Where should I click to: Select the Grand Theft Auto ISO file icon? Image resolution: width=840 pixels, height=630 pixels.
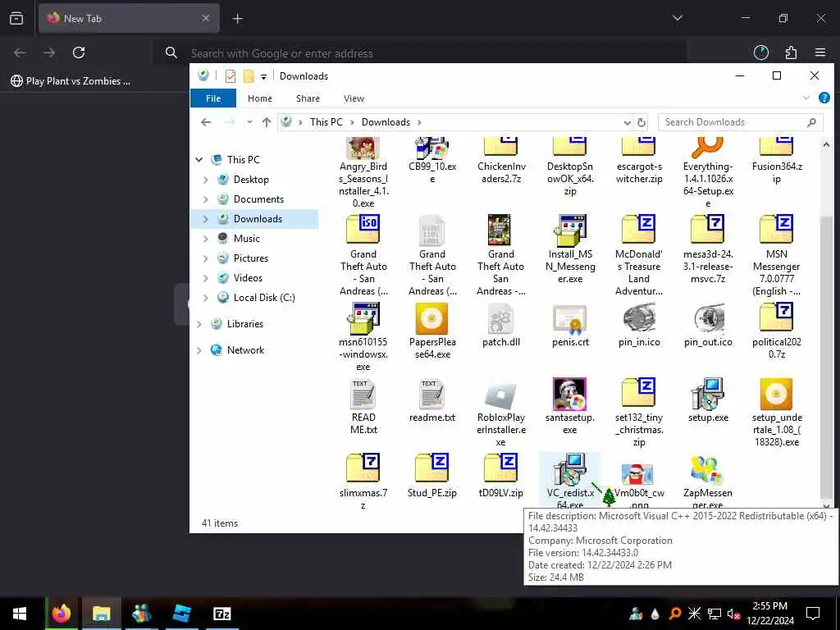[363, 230]
